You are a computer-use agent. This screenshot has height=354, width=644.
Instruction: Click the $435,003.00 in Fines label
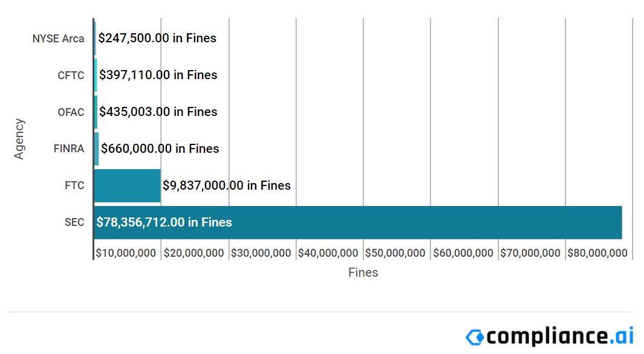click(158, 112)
